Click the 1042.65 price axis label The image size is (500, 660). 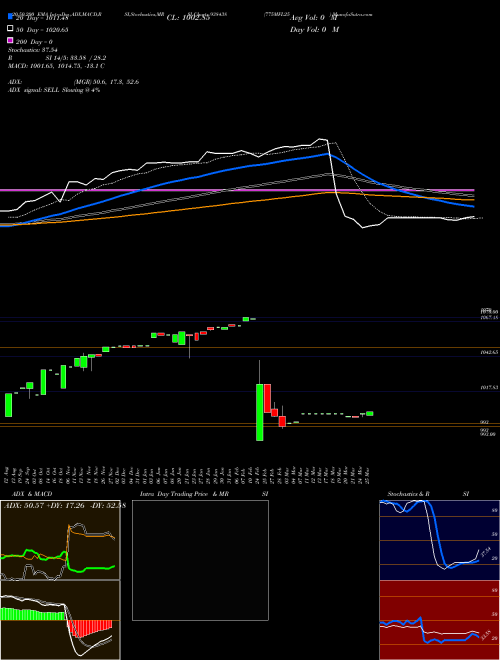coord(489,351)
